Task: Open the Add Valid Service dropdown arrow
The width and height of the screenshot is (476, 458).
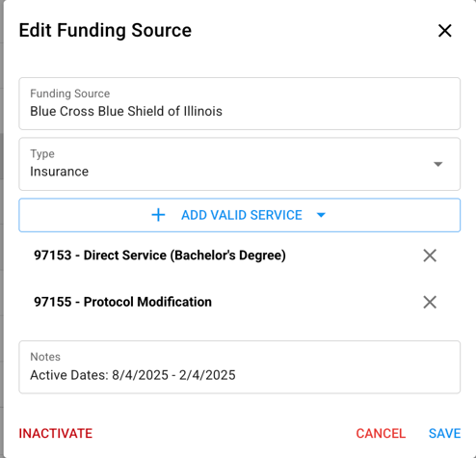Action: (x=321, y=215)
